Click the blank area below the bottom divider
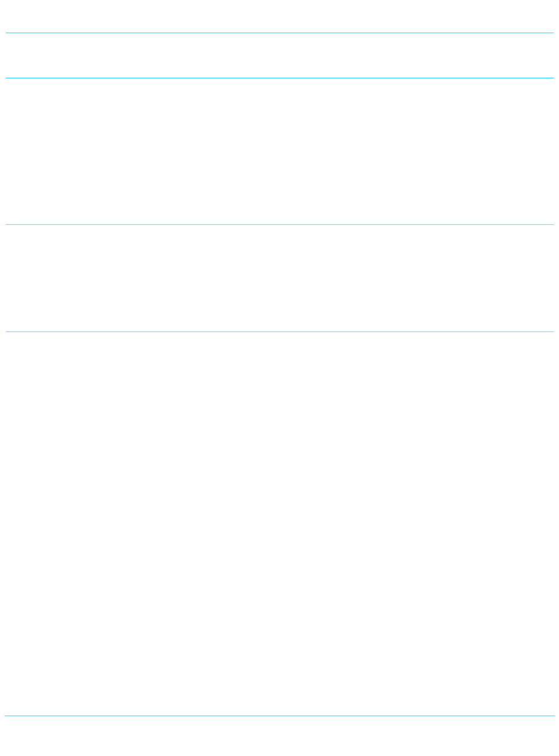This screenshot has width=559, height=756. (x=279, y=736)
